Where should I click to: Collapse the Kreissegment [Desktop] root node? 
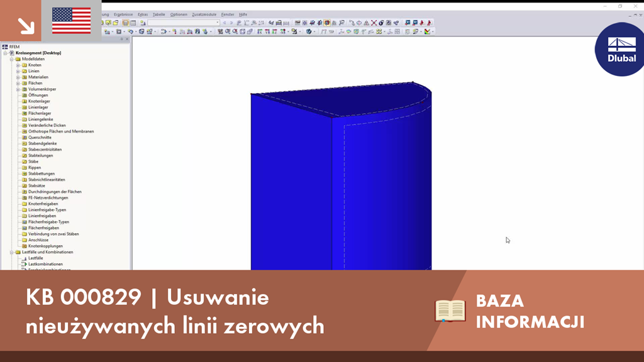5,53
